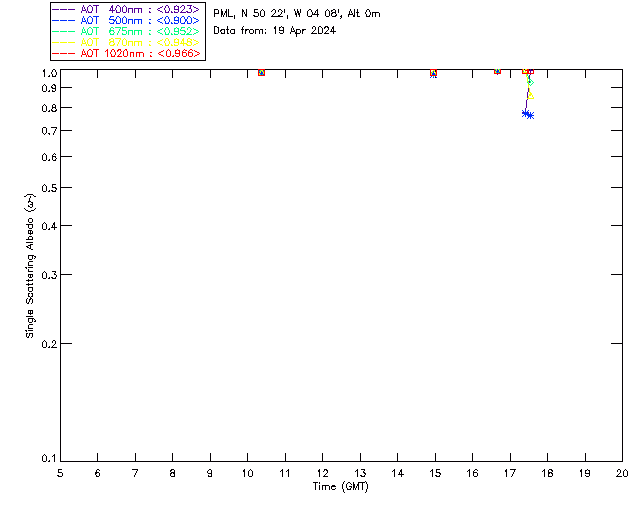Click the blue asterisk 500nm data points
The image size is (640, 512).
[528, 114]
